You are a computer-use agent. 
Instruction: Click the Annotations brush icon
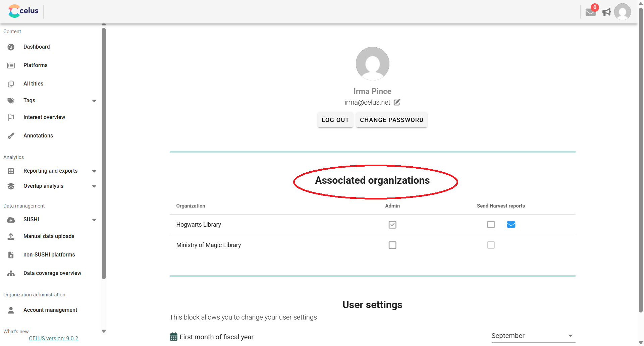point(11,136)
